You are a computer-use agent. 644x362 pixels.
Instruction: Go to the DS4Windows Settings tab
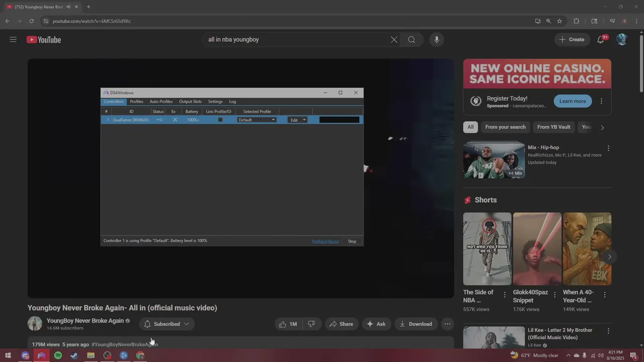(x=215, y=102)
